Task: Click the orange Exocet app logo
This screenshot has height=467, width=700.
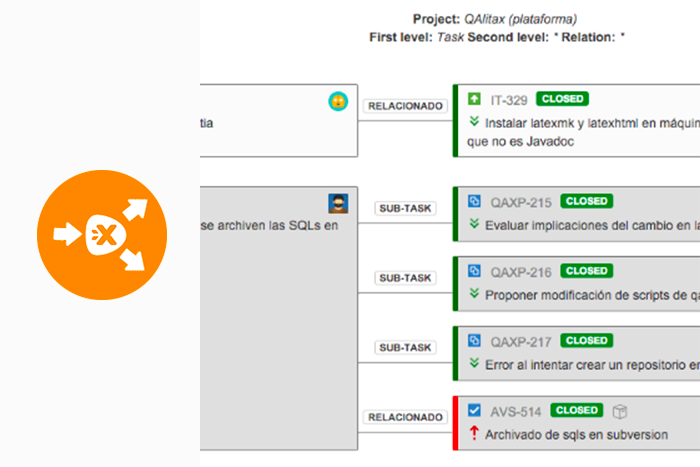Action: pyautogui.click(x=100, y=235)
